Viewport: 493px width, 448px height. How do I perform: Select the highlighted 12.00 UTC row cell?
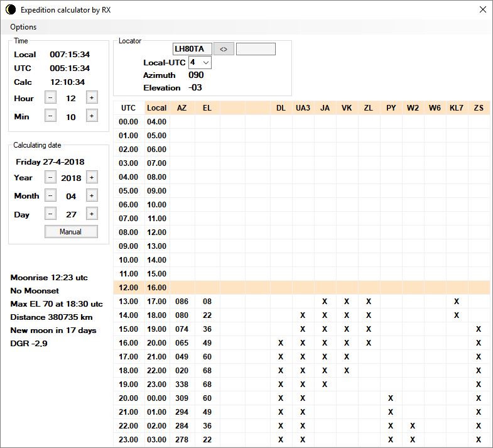pos(129,288)
